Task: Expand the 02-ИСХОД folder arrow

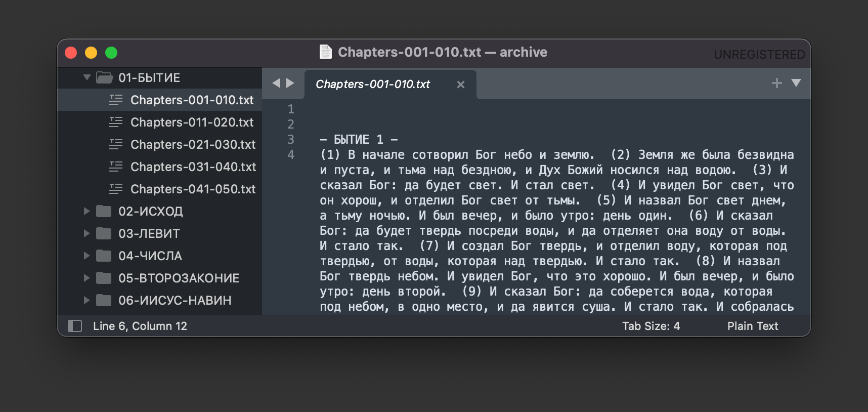Action: 86,211
